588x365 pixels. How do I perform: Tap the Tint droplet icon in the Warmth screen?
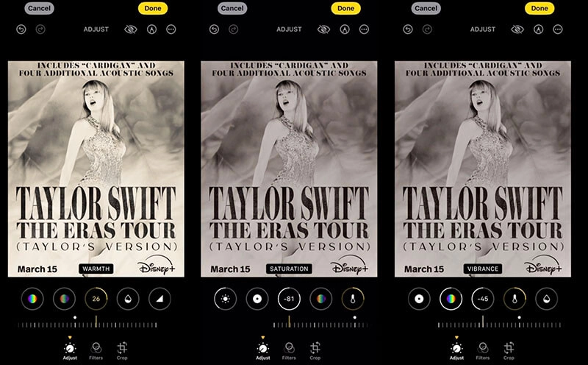click(128, 299)
